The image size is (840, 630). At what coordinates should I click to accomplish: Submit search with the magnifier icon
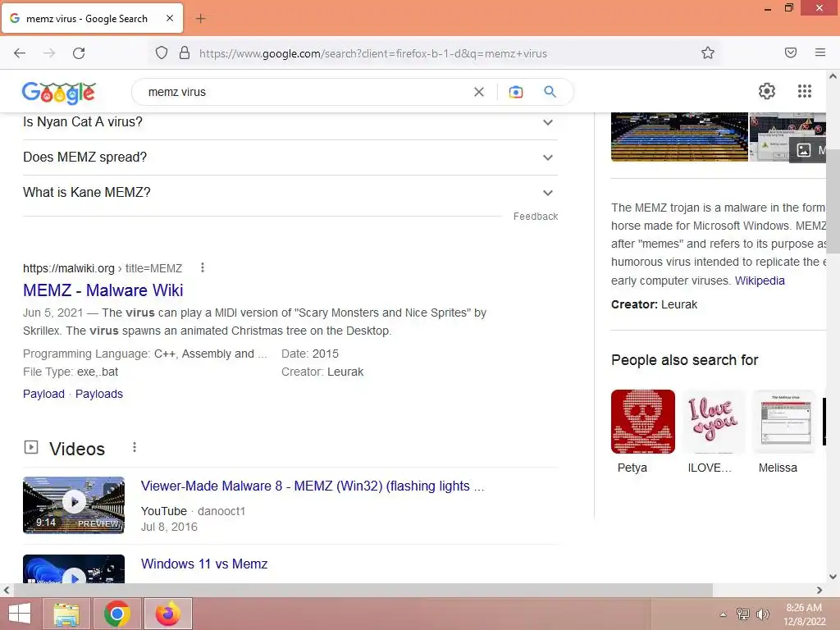pos(550,92)
